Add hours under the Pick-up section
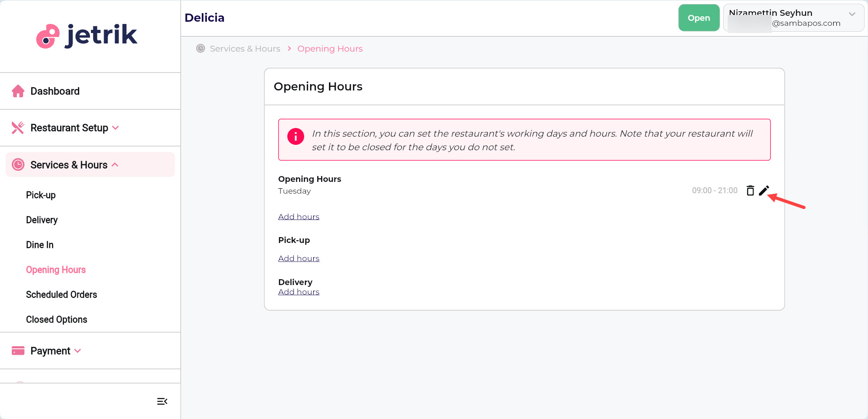 pos(299,258)
